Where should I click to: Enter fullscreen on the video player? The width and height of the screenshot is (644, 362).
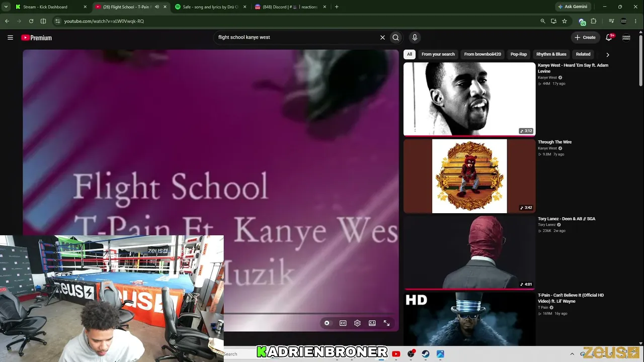386,323
